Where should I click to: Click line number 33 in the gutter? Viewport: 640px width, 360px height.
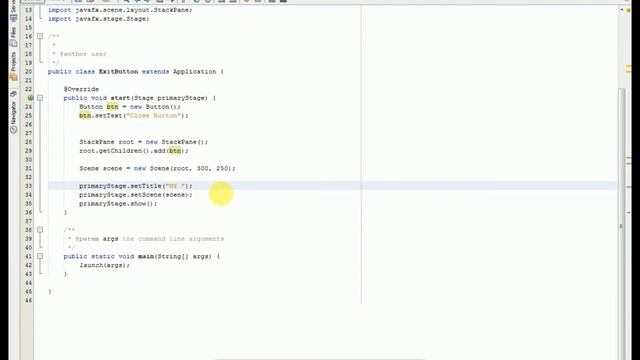coord(29,186)
